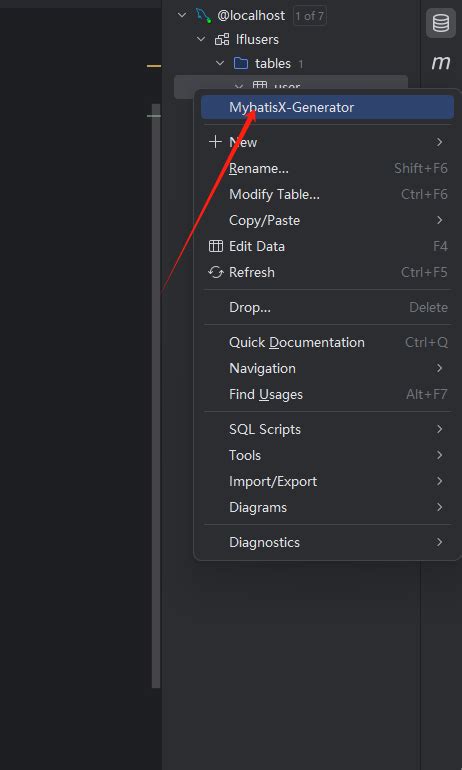Image resolution: width=462 pixels, height=770 pixels.
Task: Open the Database tool window icon
Action: click(440, 23)
